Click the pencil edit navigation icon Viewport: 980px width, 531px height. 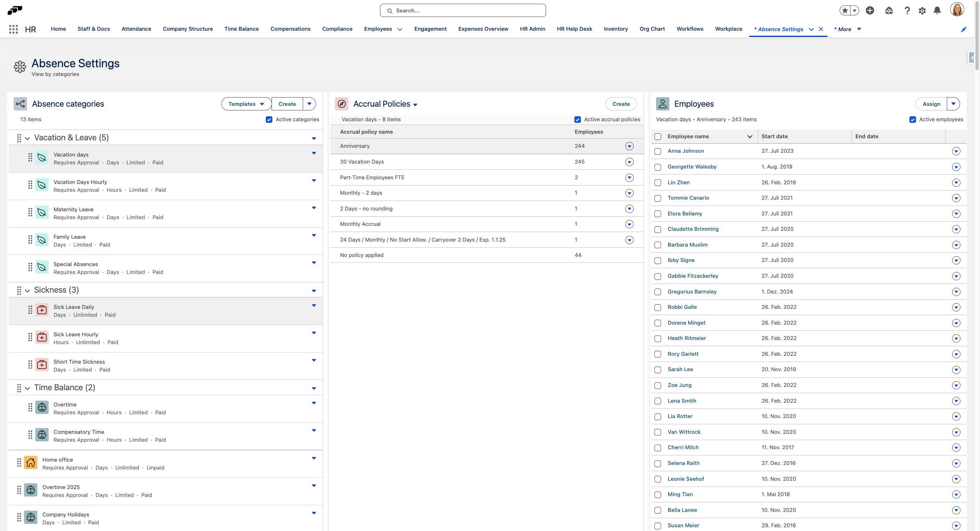point(963,29)
